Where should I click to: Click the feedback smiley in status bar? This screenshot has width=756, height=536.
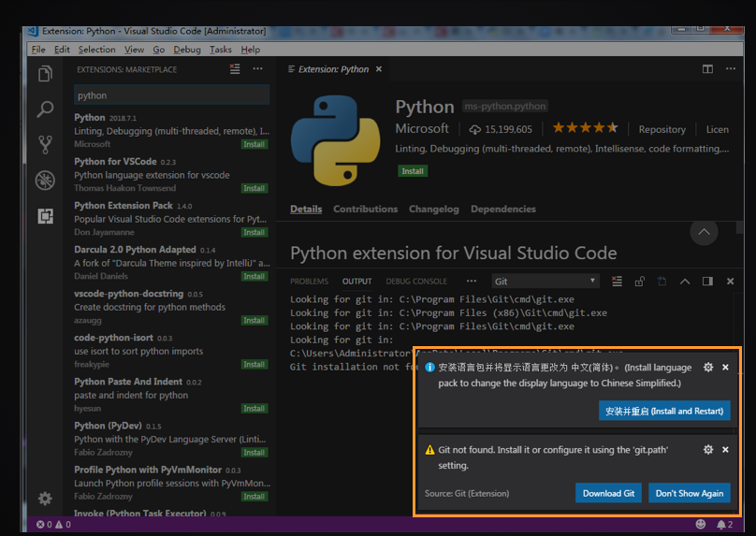(x=701, y=525)
